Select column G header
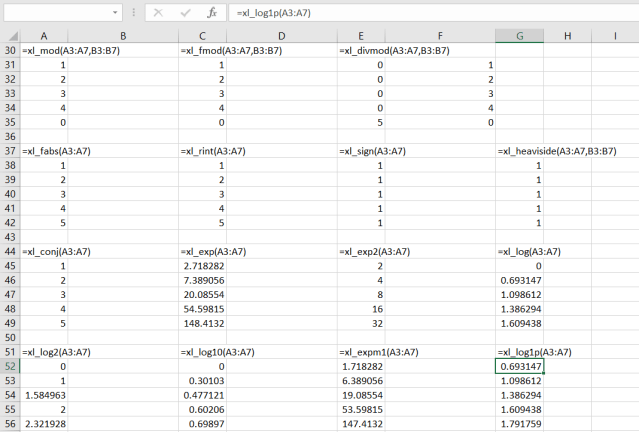The width and height of the screenshot is (639, 432). (x=521, y=36)
